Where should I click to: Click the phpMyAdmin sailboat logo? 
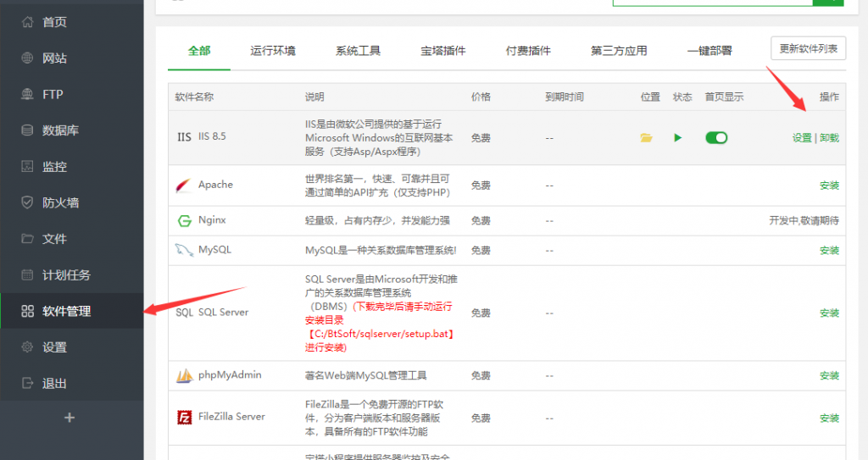[184, 375]
